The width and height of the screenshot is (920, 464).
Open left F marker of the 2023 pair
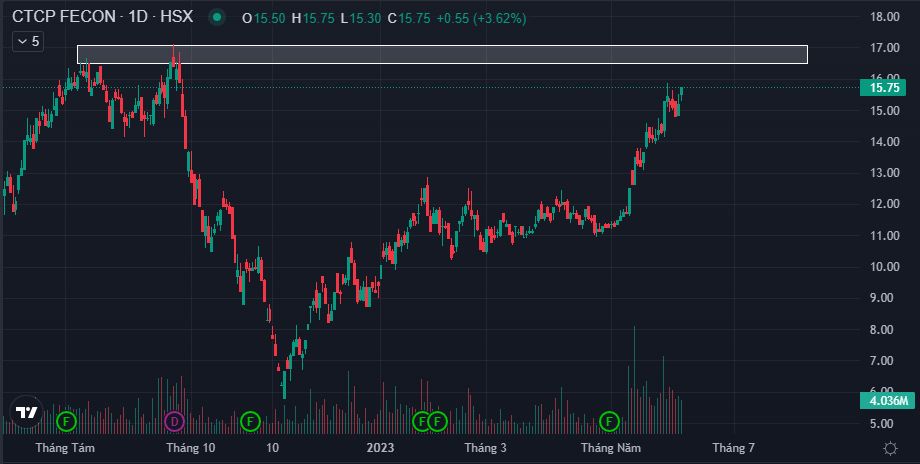click(x=421, y=421)
